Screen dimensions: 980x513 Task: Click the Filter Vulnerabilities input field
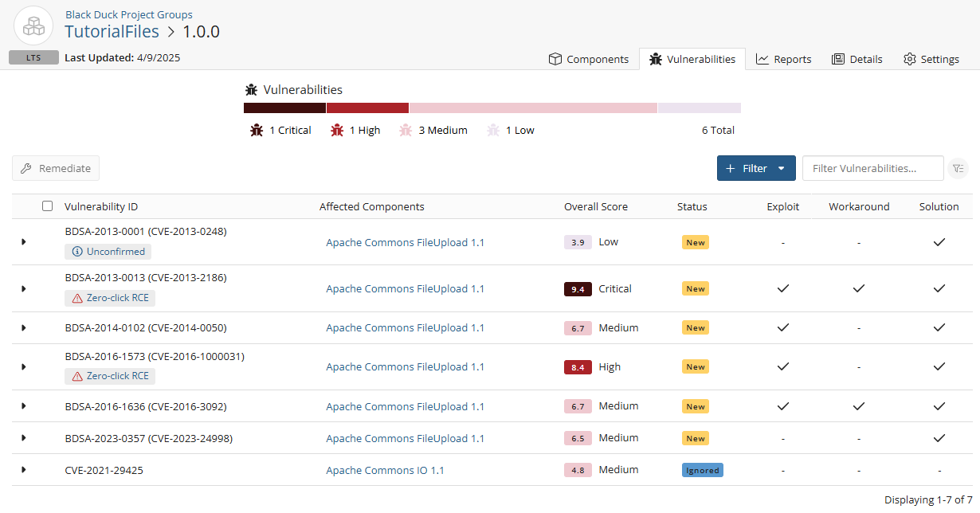[872, 168]
